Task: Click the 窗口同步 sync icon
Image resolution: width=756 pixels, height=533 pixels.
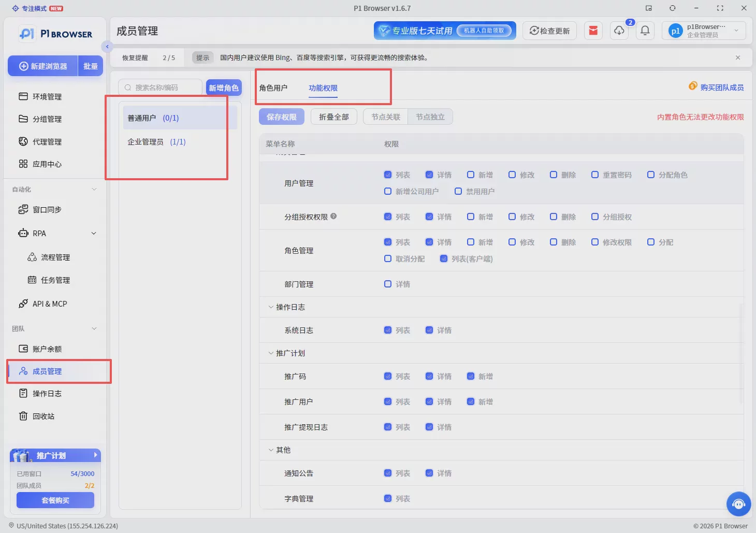Action: (x=23, y=209)
